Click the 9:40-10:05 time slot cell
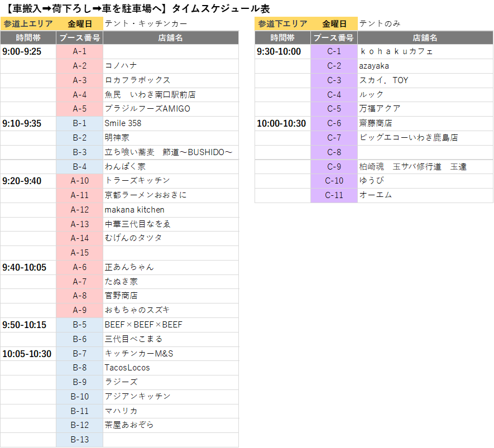The width and height of the screenshot is (494, 448). 28,267
